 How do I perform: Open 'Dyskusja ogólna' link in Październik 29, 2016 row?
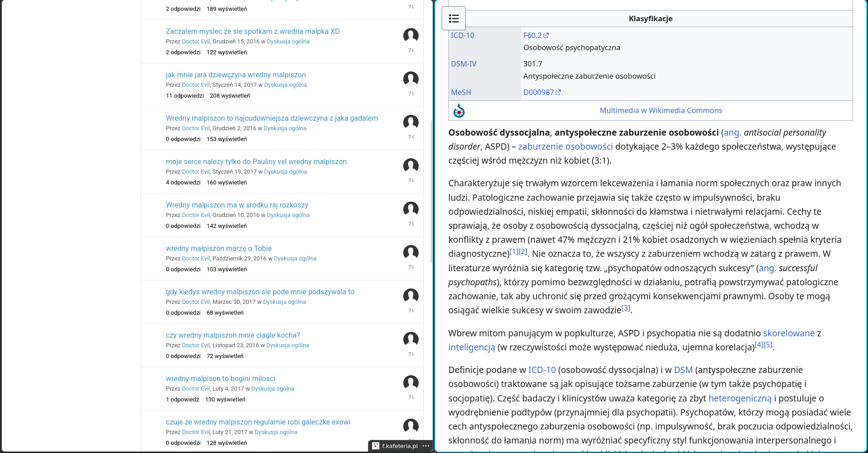click(x=295, y=258)
